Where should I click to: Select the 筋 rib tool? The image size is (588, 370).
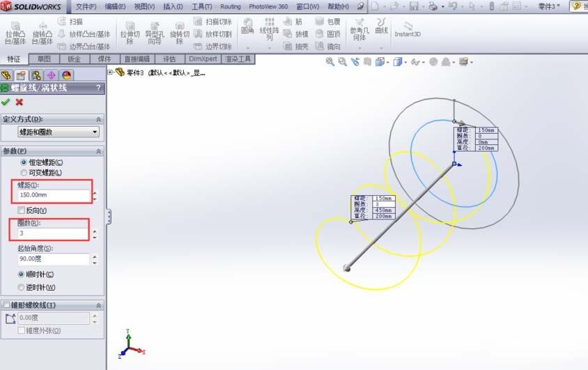pyautogui.click(x=293, y=22)
